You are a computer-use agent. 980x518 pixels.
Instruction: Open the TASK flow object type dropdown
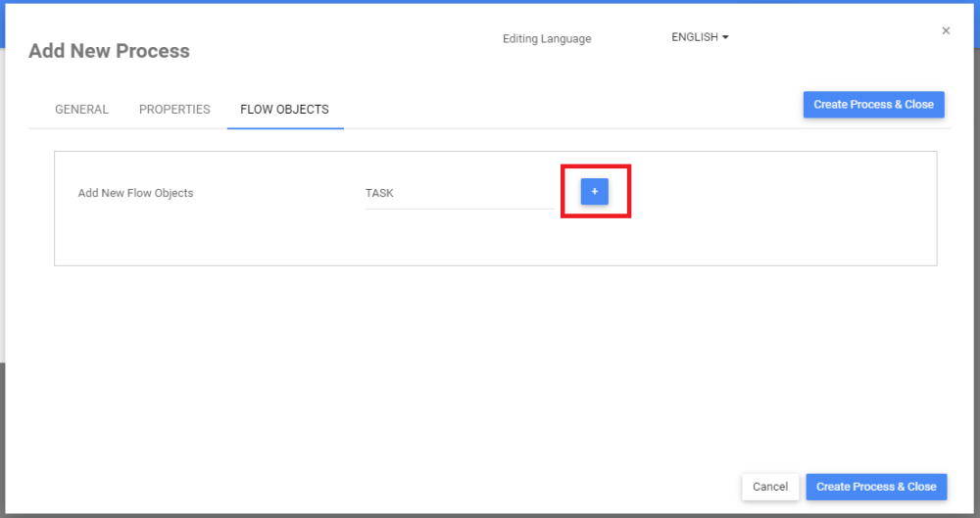(458, 194)
